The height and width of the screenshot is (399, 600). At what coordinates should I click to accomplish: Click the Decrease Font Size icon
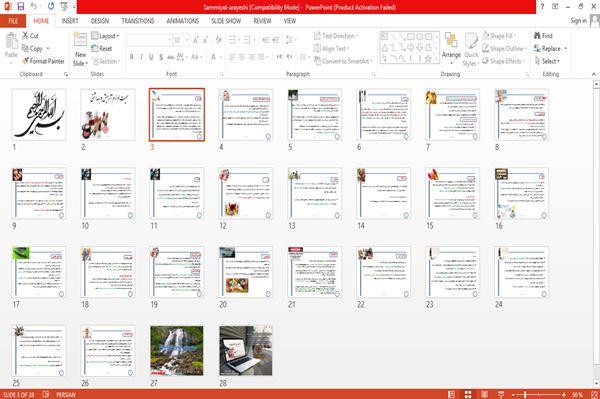pos(205,40)
